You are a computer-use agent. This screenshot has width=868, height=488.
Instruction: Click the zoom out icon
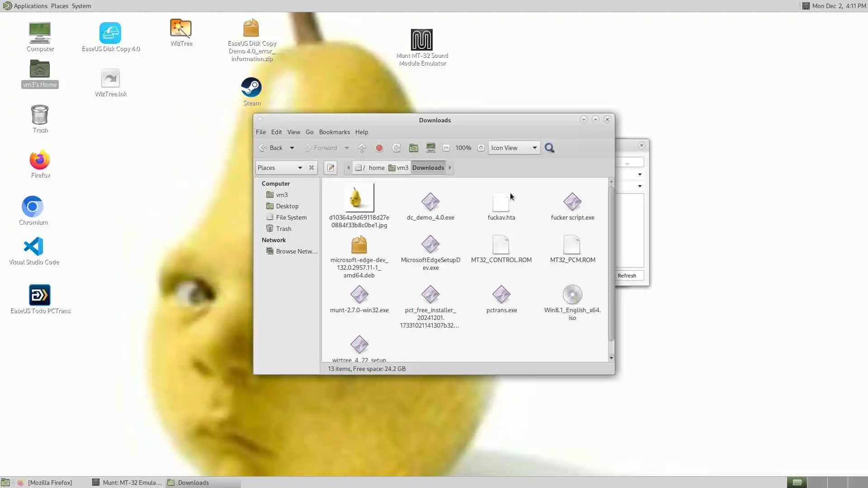click(446, 148)
